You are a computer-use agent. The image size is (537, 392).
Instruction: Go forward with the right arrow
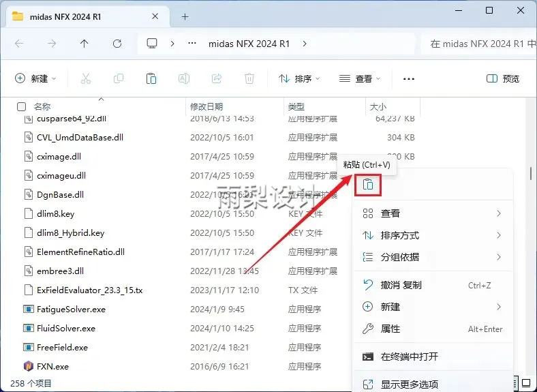point(52,44)
